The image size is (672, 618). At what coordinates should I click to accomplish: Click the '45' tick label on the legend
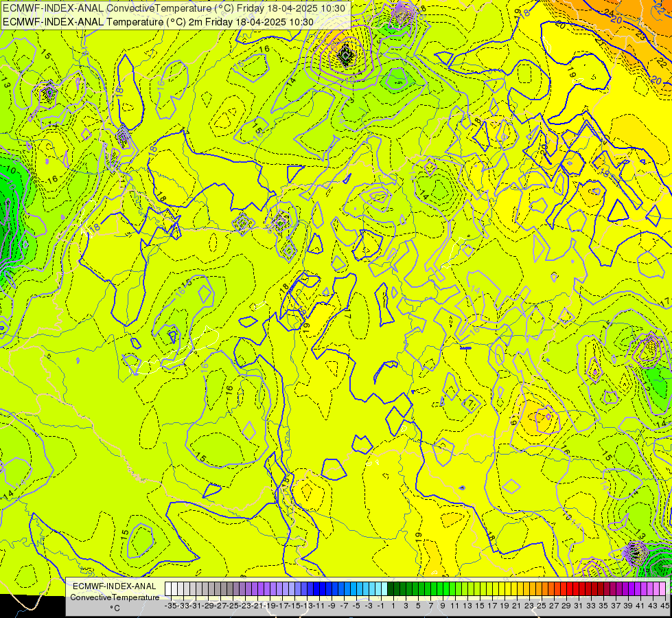pyautogui.click(x=664, y=606)
